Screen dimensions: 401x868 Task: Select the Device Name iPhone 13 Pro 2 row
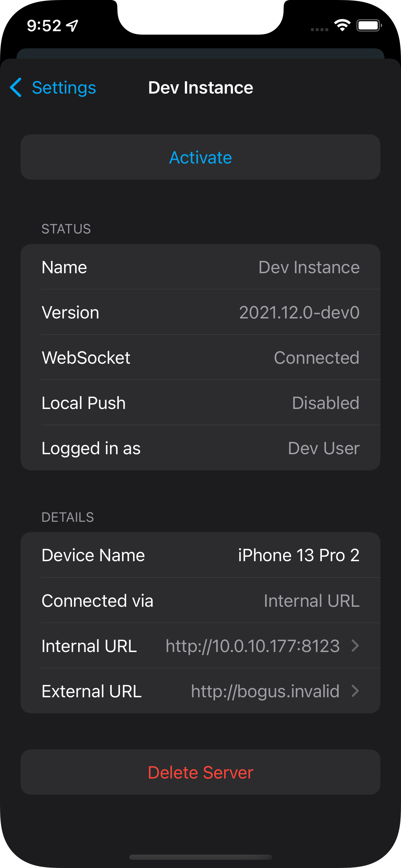(x=200, y=555)
